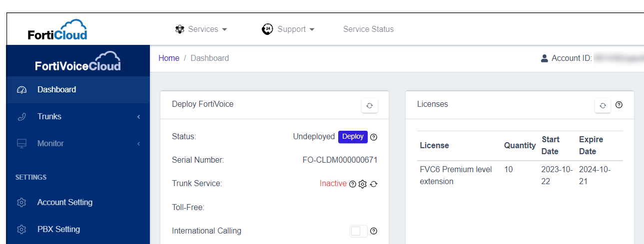Image resolution: width=644 pixels, height=244 pixels.
Task: Open help icon in Licenses header
Action: point(619,105)
